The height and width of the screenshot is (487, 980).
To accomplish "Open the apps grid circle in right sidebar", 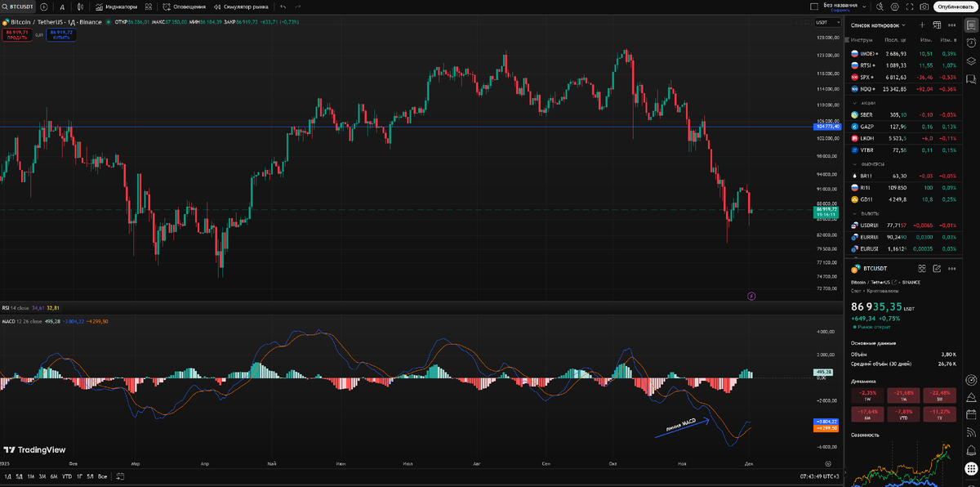I will click(x=971, y=468).
